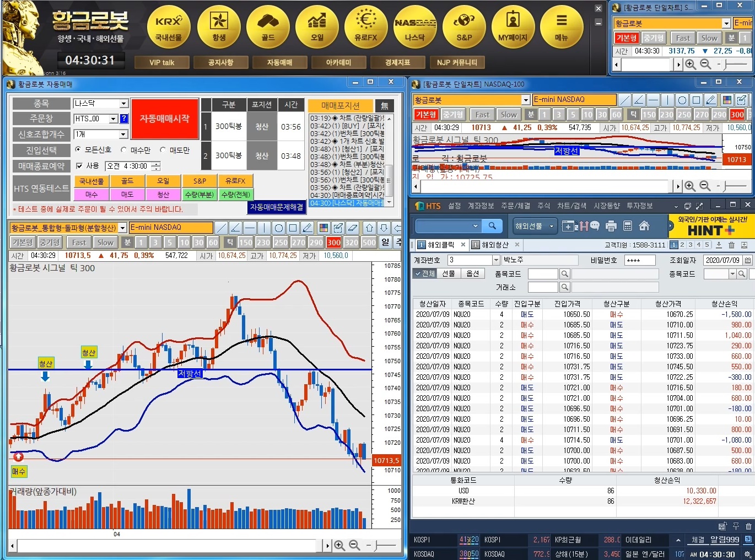Select the angle line tool in main chart
Image resolution: width=755 pixels, height=560 pixels.
click(235, 228)
